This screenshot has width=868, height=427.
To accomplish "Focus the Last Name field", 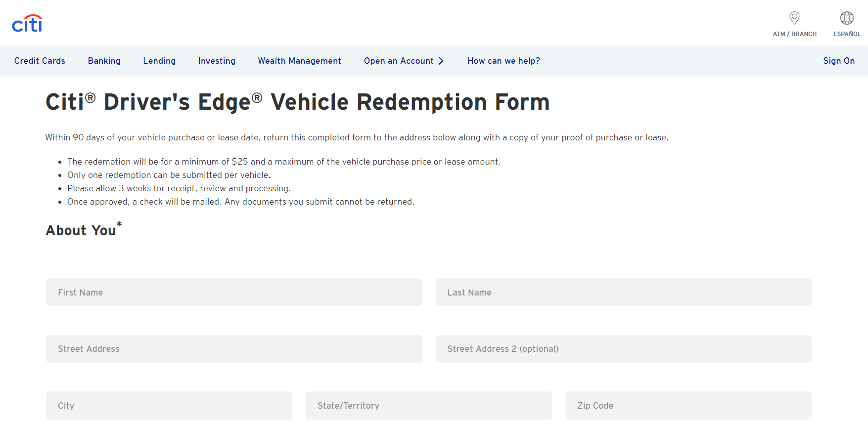I will (623, 292).
